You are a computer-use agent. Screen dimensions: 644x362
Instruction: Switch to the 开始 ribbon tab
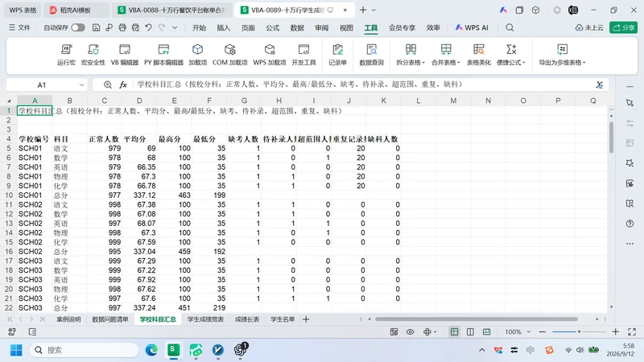199,27
